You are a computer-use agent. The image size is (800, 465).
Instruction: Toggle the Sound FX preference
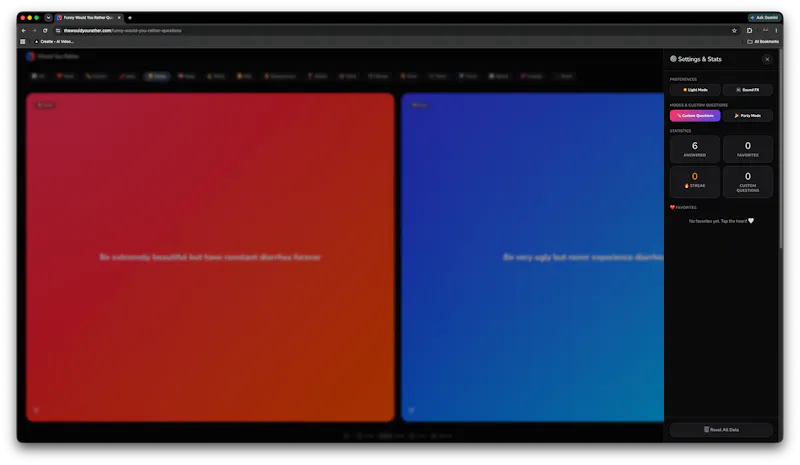(747, 90)
